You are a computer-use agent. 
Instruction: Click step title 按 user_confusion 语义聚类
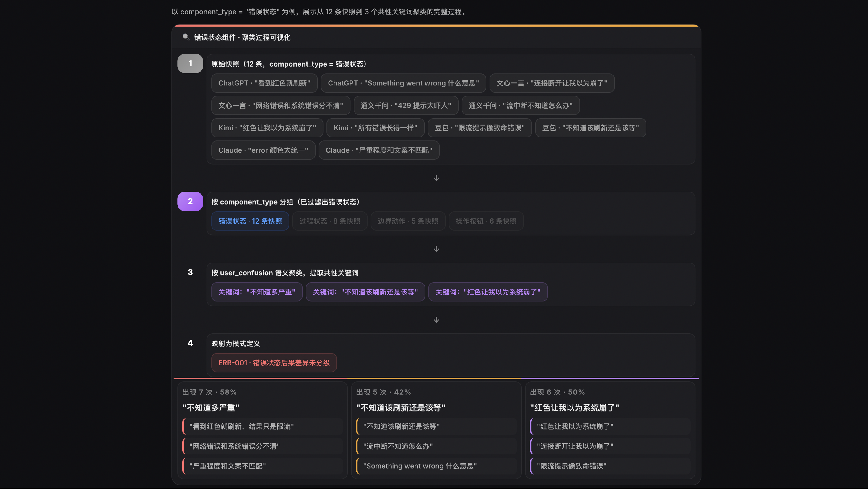click(285, 273)
